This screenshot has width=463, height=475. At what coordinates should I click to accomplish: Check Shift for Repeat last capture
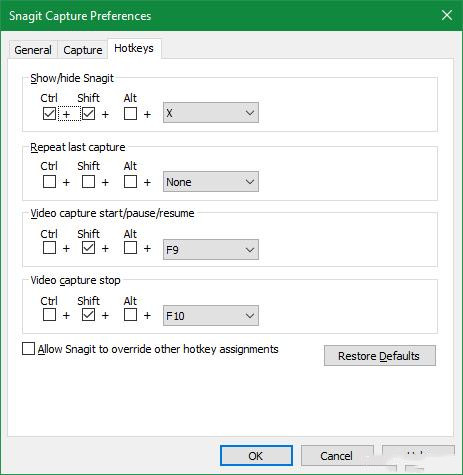pyautogui.click(x=88, y=182)
